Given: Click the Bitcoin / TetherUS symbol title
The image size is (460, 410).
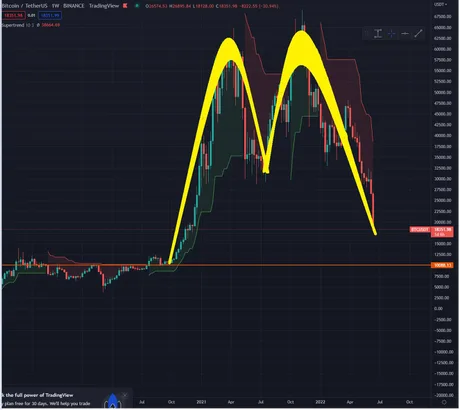Looking at the screenshot, I should point(24,6).
